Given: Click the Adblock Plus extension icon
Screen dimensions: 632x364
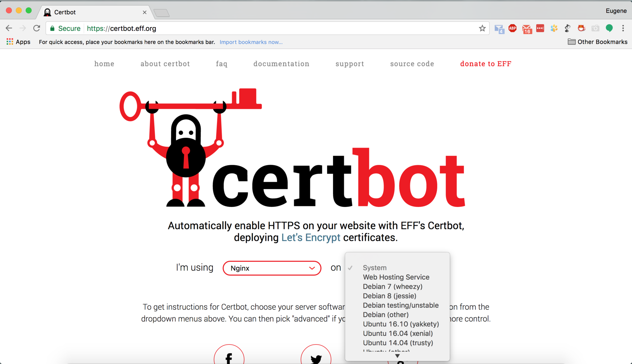Looking at the screenshot, I should [x=513, y=29].
